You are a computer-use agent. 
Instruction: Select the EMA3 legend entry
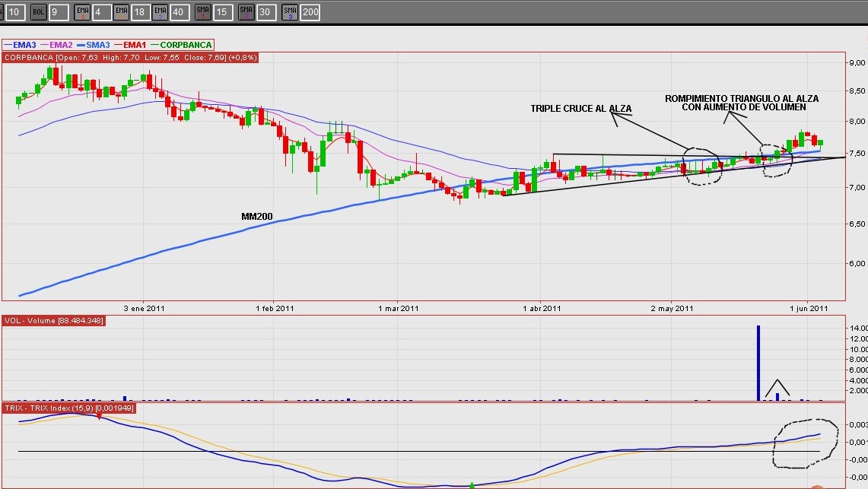coord(20,45)
